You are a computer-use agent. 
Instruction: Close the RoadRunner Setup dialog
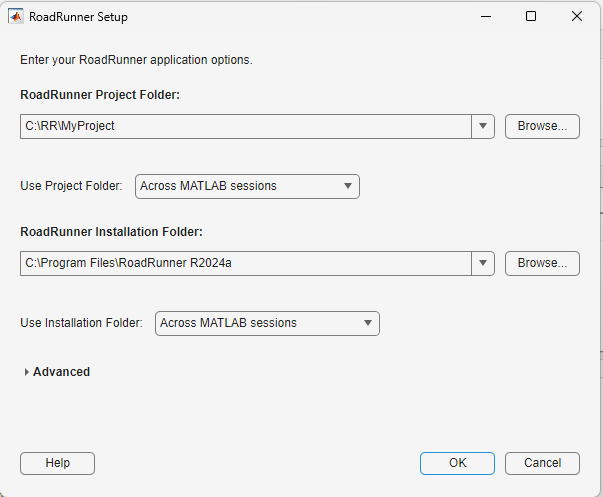click(x=577, y=17)
